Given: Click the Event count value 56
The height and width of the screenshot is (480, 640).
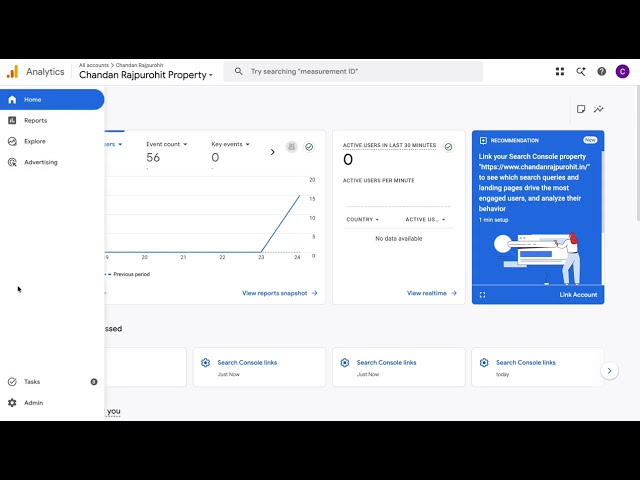Looking at the screenshot, I should [153, 158].
